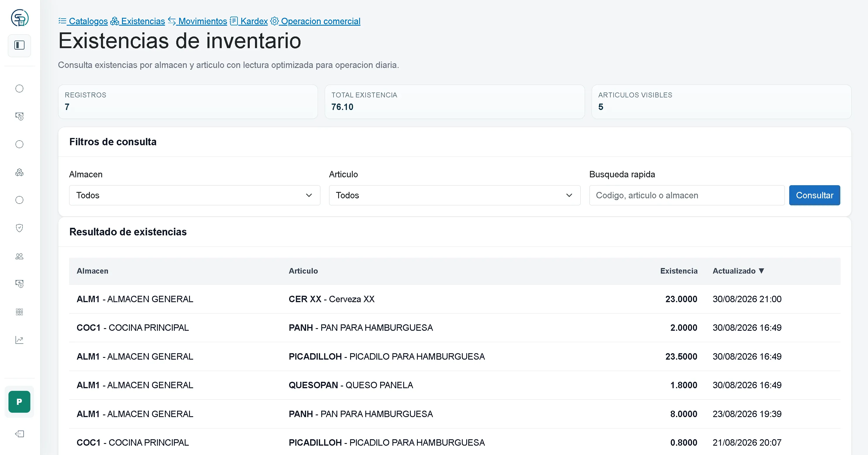Open the inventory boxes icon in sidebar

coord(20,172)
